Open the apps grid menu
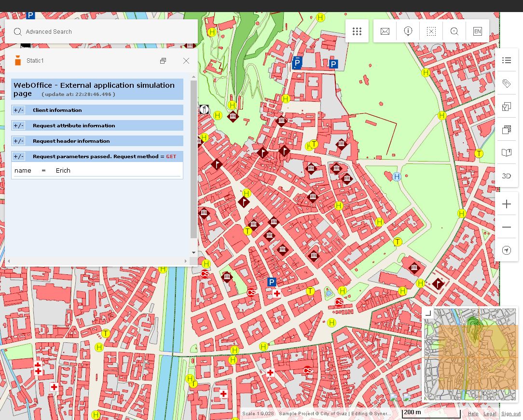Image resolution: width=523 pixels, height=420 pixels. pos(357,31)
